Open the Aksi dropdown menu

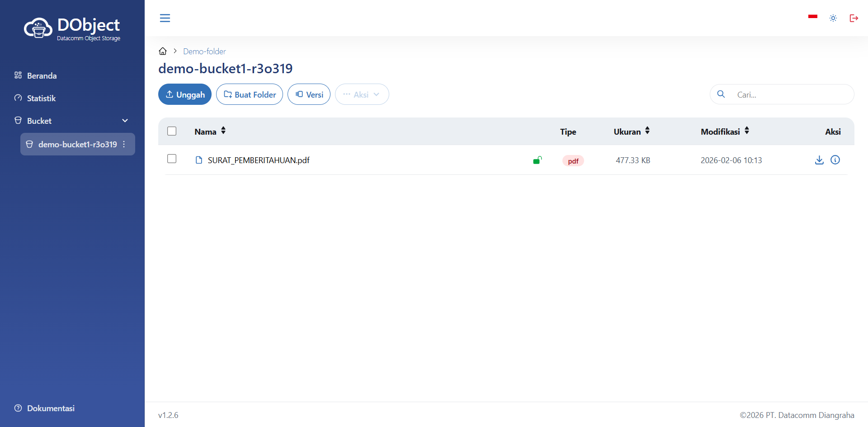(362, 94)
